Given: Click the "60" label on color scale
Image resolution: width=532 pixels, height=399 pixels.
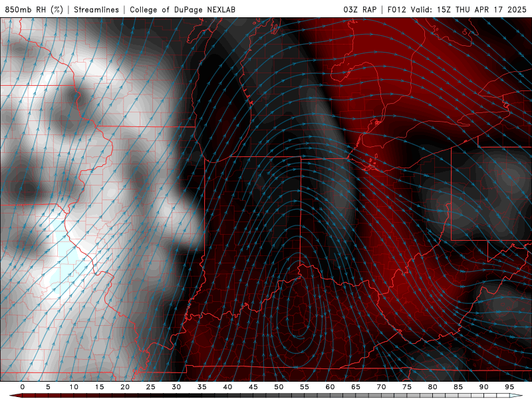Looking at the screenshot, I should pos(330,387).
